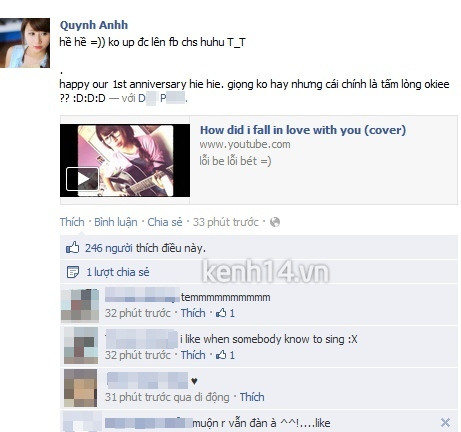The image size is (461, 432).
Task: Open the first commenter's blurred avatar
Action: (80, 306)
